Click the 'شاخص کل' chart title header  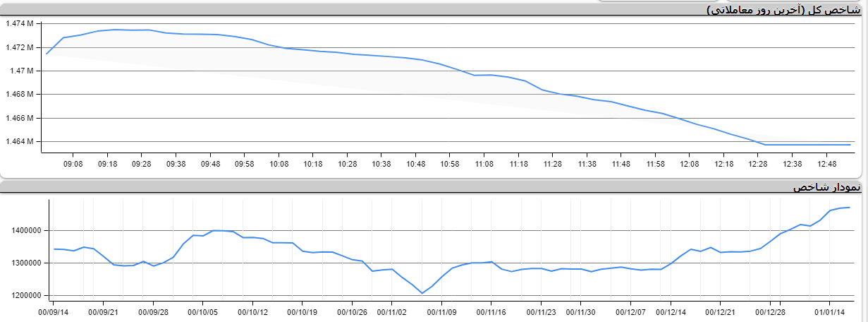pyautogui.click(x=784, y=9)
